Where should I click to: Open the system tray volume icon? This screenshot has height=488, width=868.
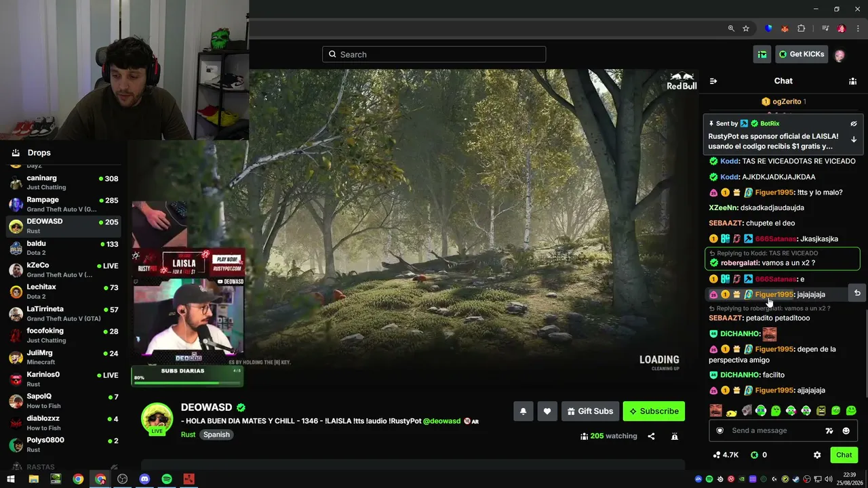pos(828,479)
